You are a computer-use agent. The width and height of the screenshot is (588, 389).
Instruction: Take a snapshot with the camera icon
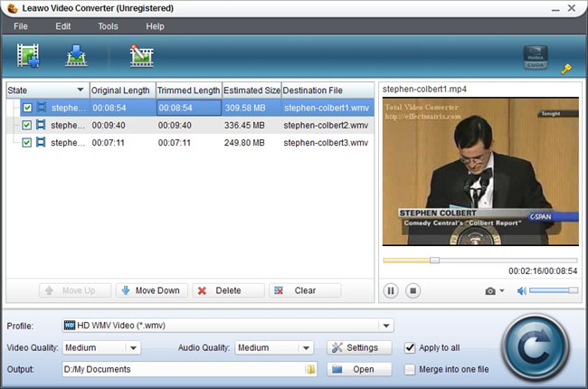[490, 291]
